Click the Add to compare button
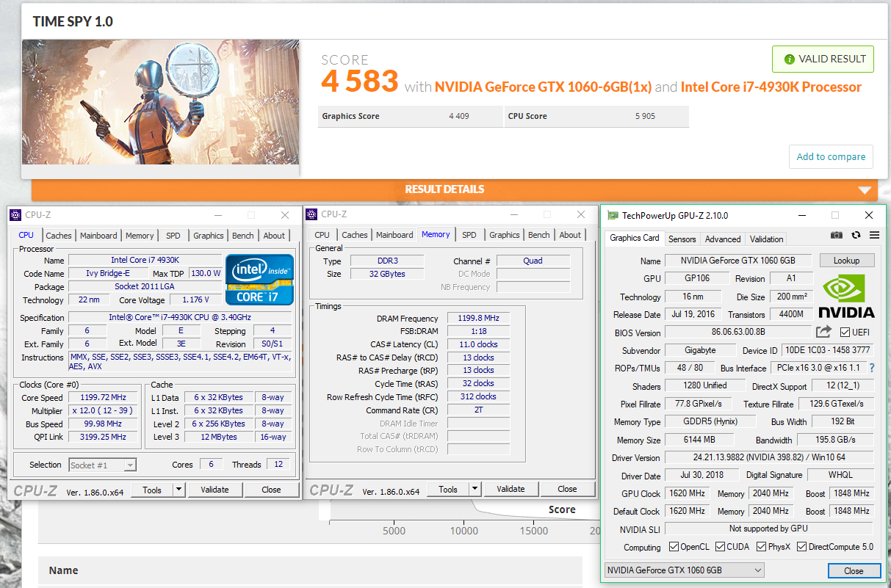The image size is (891, 588). tap(831, 156)
